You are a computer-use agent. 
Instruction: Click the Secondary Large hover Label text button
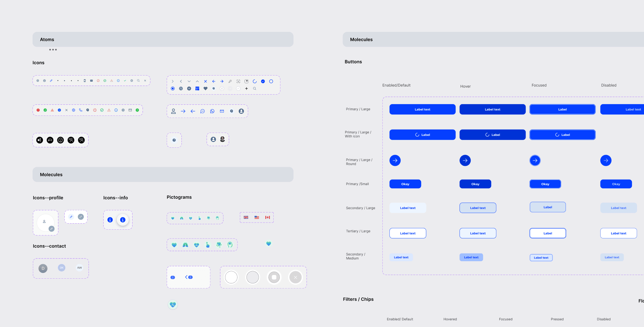tap(478, 208)
